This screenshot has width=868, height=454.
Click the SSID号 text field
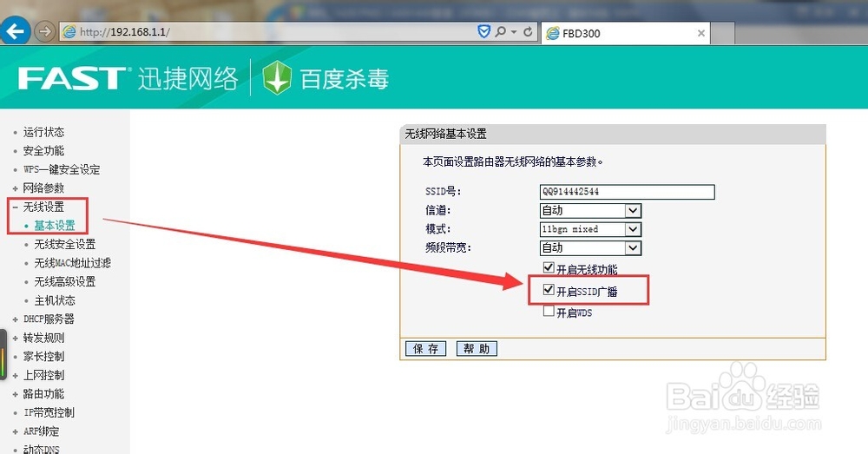628,192
